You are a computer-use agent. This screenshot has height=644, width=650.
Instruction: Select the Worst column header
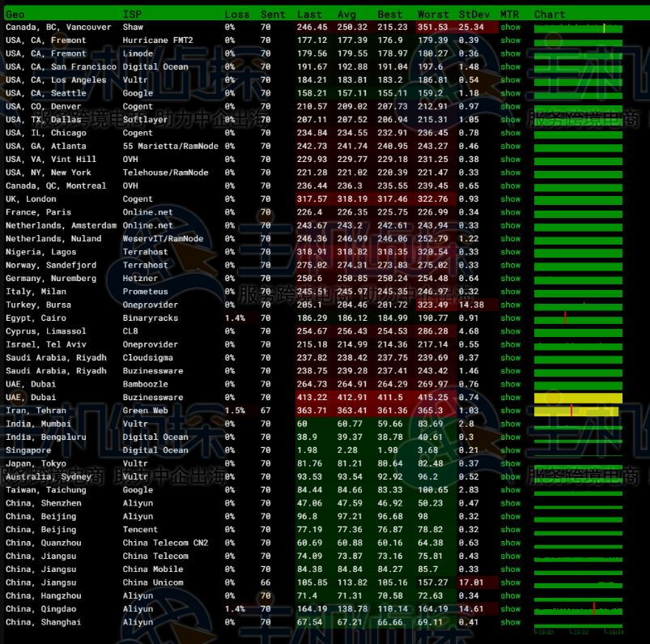coord(433,15)
